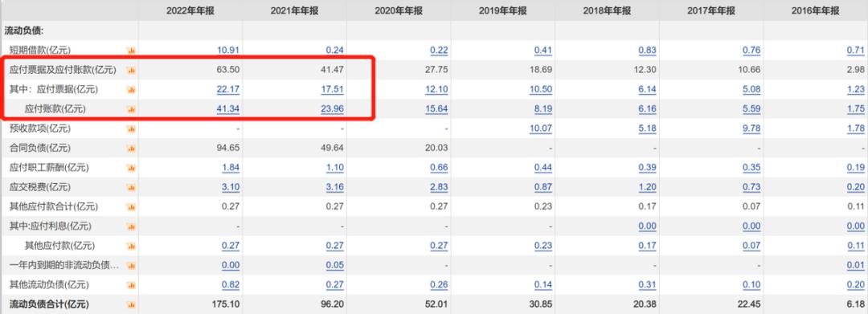Select the 2022 合同负债 value 94.65
868x314 pixels.
tap(228, 148)
